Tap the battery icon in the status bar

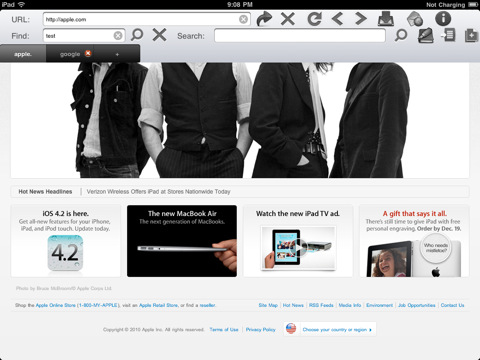(473, 5)
